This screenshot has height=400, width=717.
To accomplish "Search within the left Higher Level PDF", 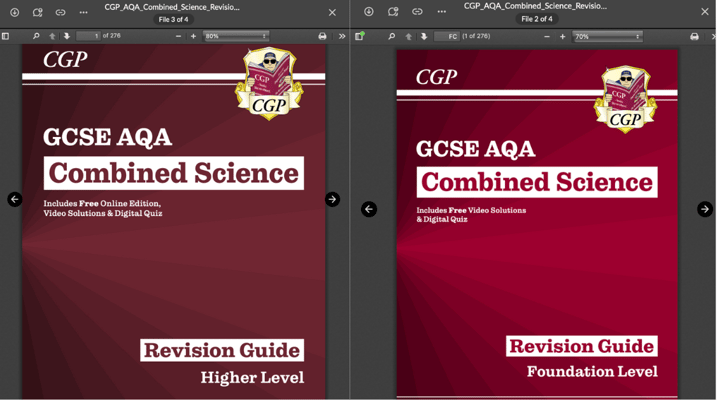I will [36, 36].
